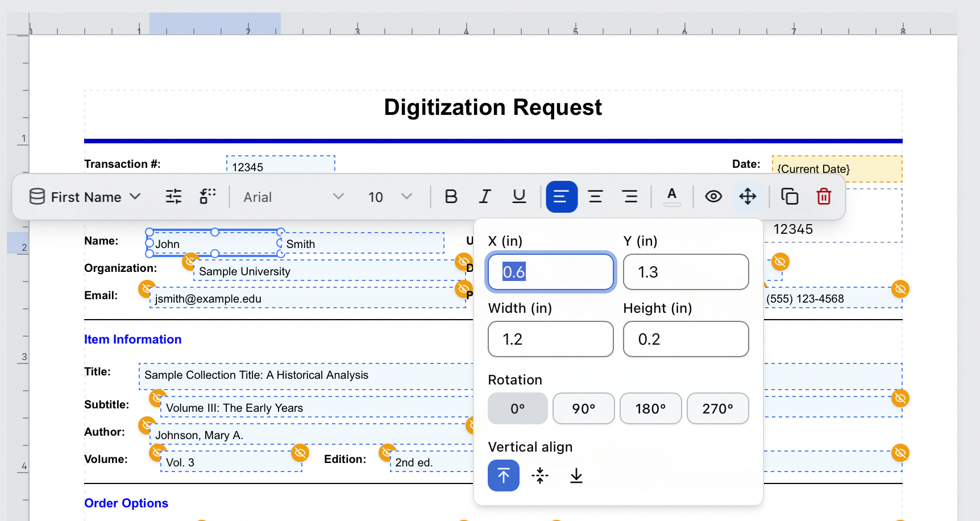Set rotation to 0°
Image resolution: width=980 pixels, height=521 pixels.
[x=518, y=408]
